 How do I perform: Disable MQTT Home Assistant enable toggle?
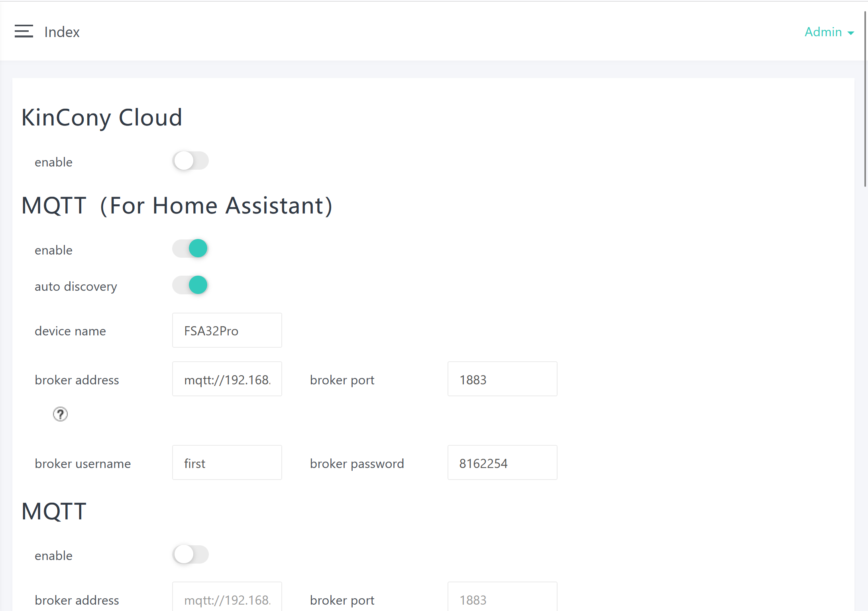pos(190,249)
